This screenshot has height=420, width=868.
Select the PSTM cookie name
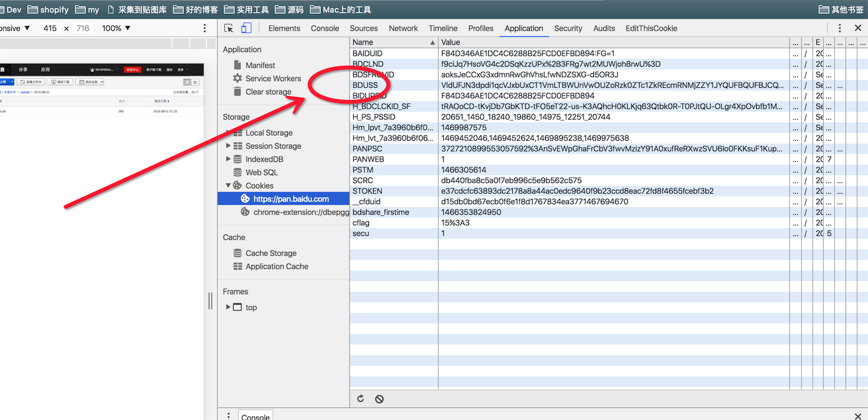coord(363,170)
